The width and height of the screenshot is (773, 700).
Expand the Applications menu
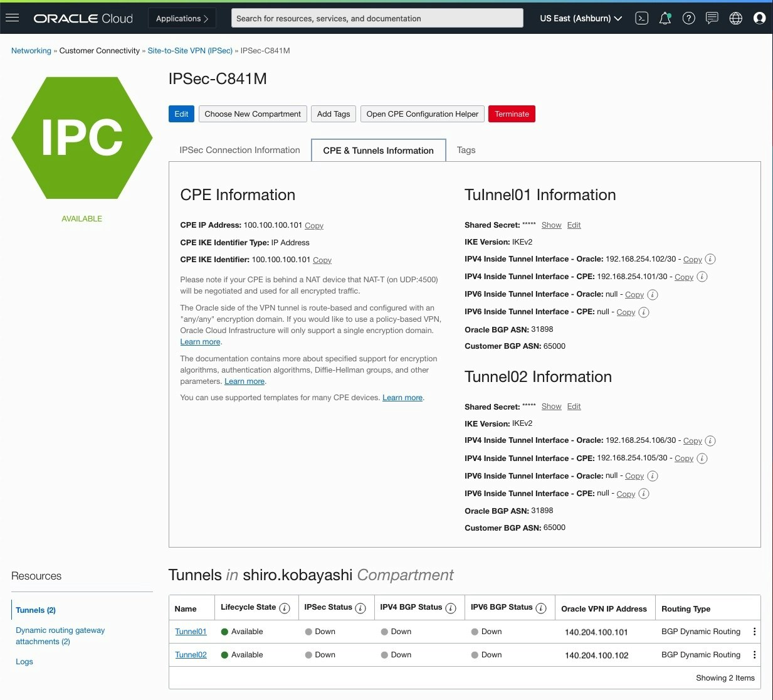tap(182, 18)
